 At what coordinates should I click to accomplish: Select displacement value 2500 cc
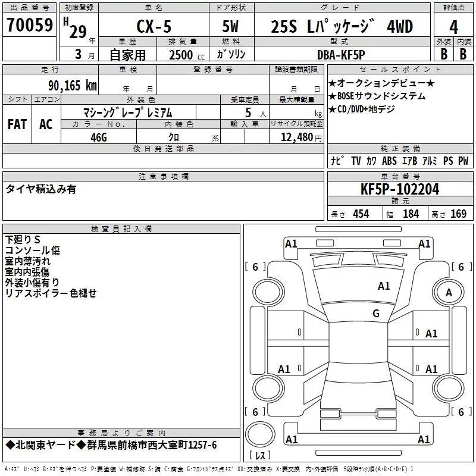[x=187, y=55]
